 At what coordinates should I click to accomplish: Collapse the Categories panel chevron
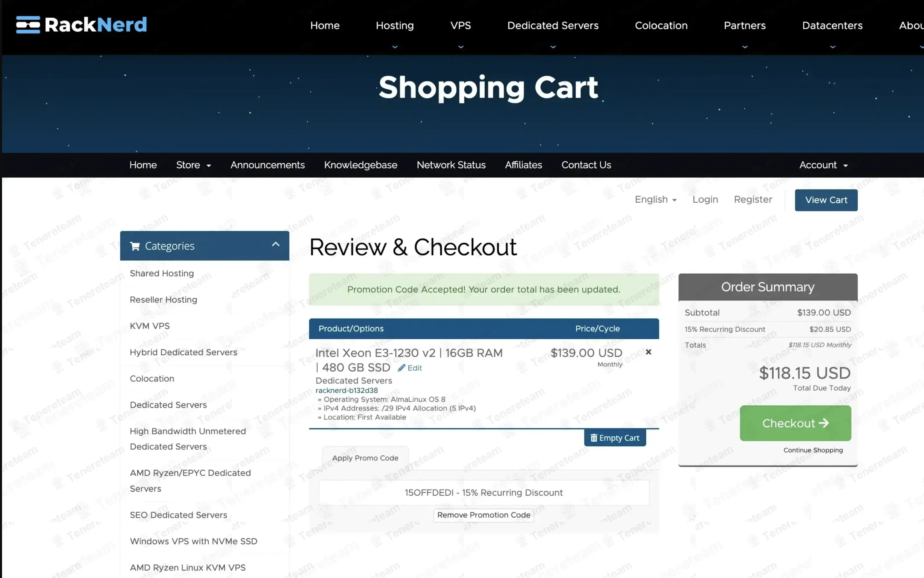point(276,244)
